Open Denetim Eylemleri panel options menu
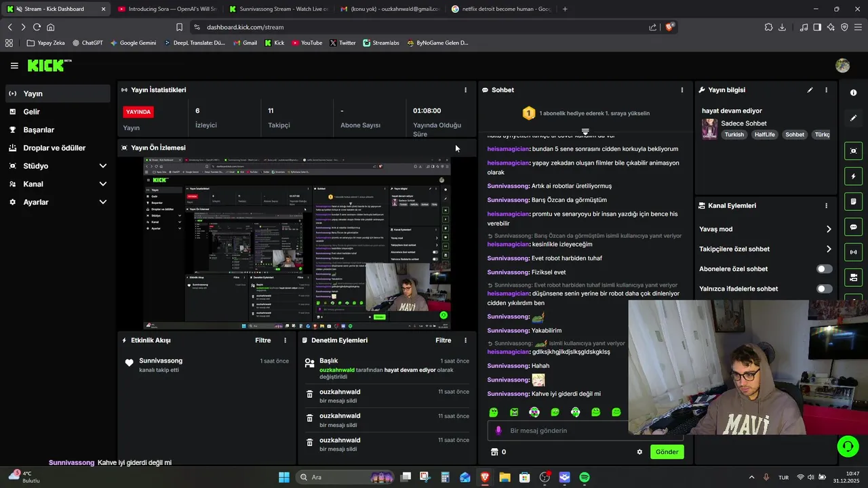The width and height of the screenshot is (868, 488). click(465, 340)
